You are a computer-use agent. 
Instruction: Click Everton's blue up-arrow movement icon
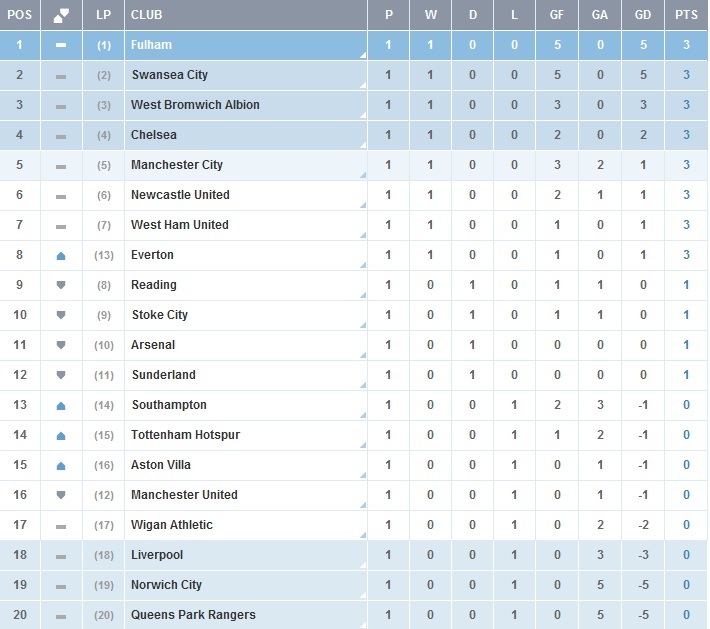[x=61, y=256]
